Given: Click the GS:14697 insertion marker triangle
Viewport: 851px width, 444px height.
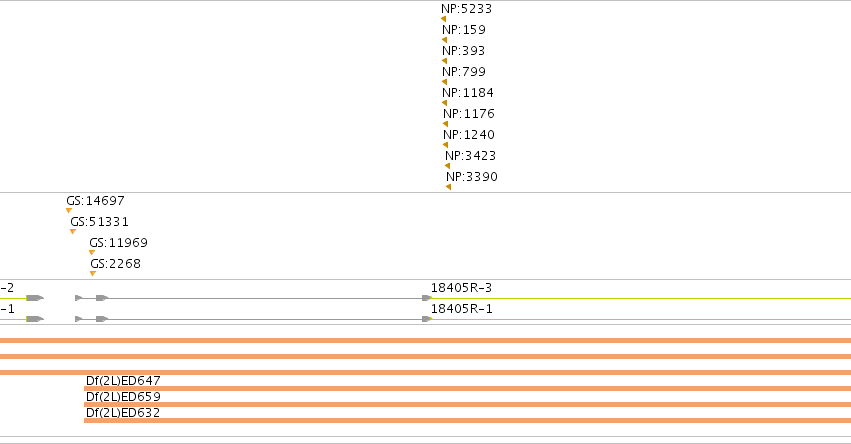Looking at the screenshot, I should point(69,211).
